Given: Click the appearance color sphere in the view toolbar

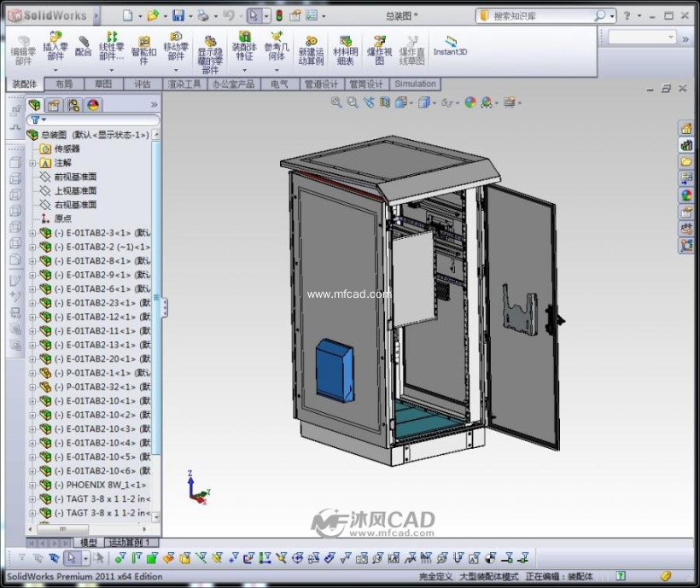Looking at the screenshot, I should pos(470,102).
